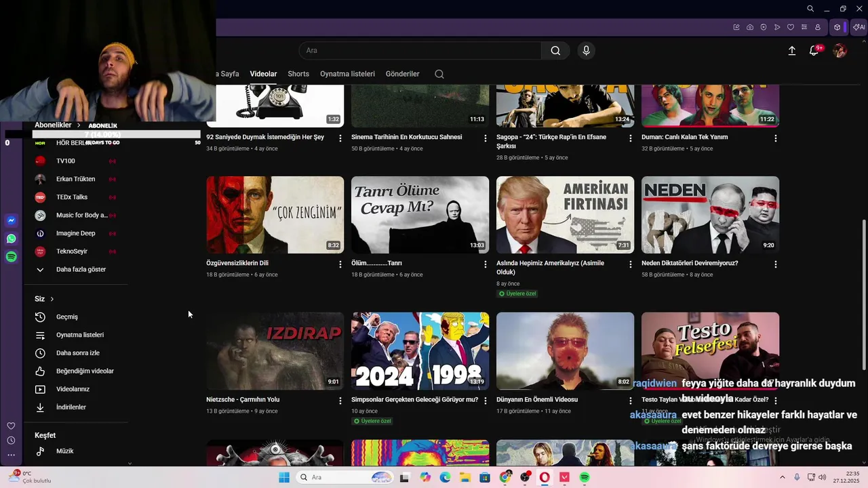
Task: Play Tanrı Ölüme Cevap Mı thumbnail
Action: (x=420, y=215)
